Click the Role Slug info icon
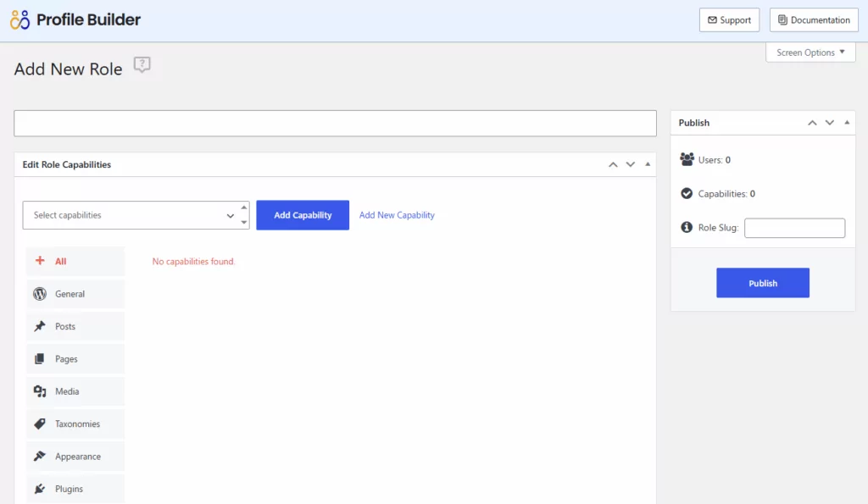The width and height of the screenshot is (868, 504). [x=687, y=228]
